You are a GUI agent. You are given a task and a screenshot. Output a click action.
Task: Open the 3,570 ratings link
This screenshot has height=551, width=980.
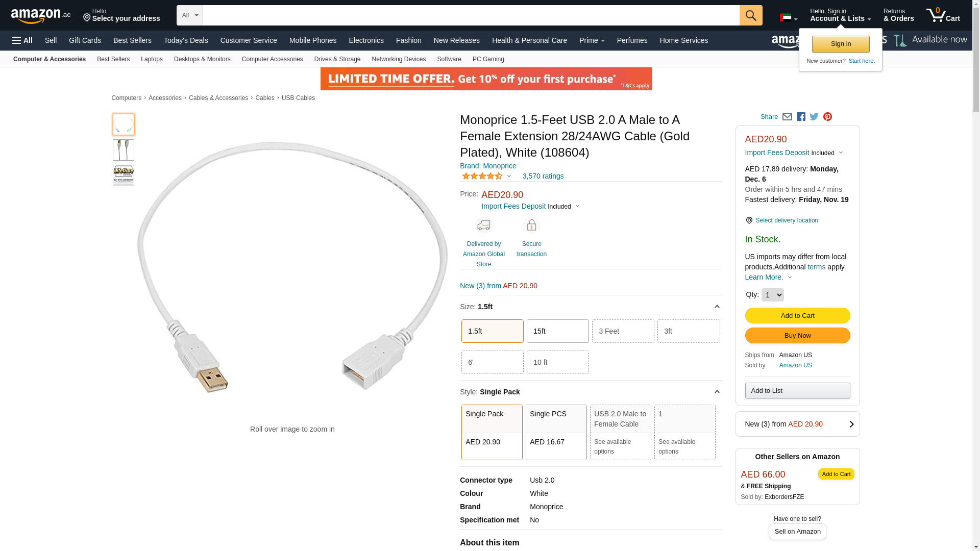point(543,176)
